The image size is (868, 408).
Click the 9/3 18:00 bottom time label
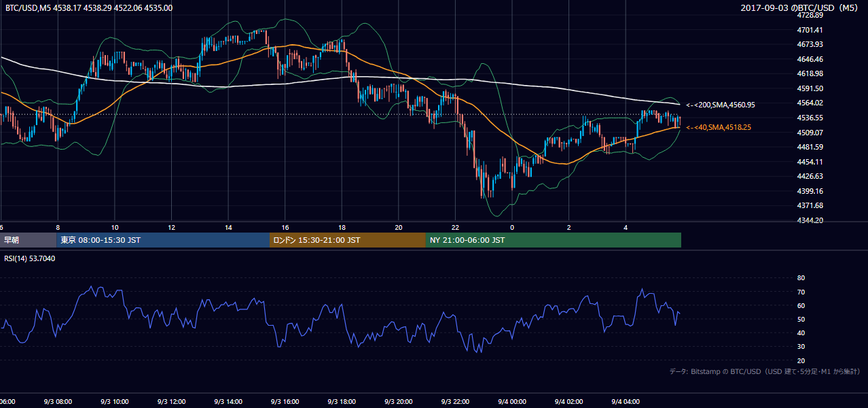tap(342, 402)
